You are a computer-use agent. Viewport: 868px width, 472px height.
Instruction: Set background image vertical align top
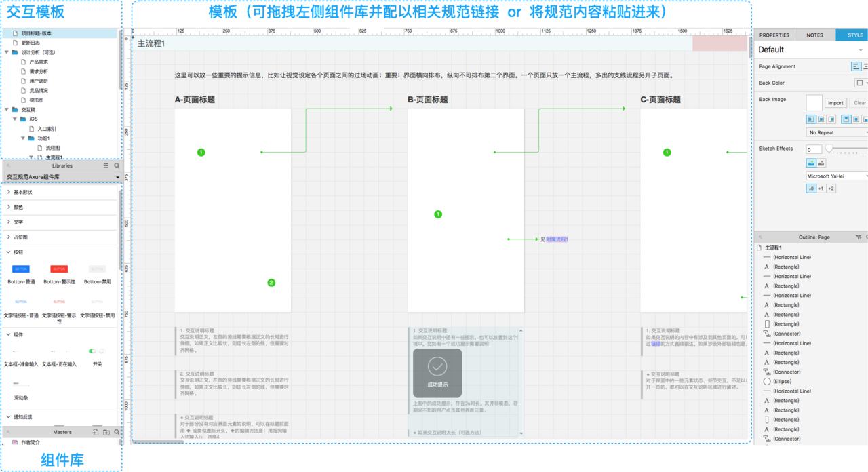pyautogui.click(x=848, y=119)
